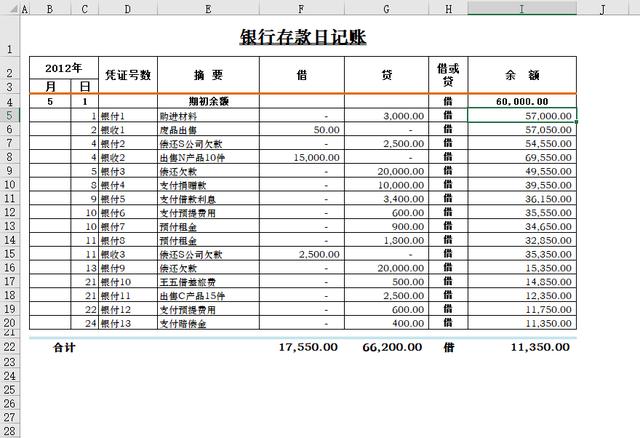
Task: Click the 王五借差旅费 cell
Action: coord(208,282)
